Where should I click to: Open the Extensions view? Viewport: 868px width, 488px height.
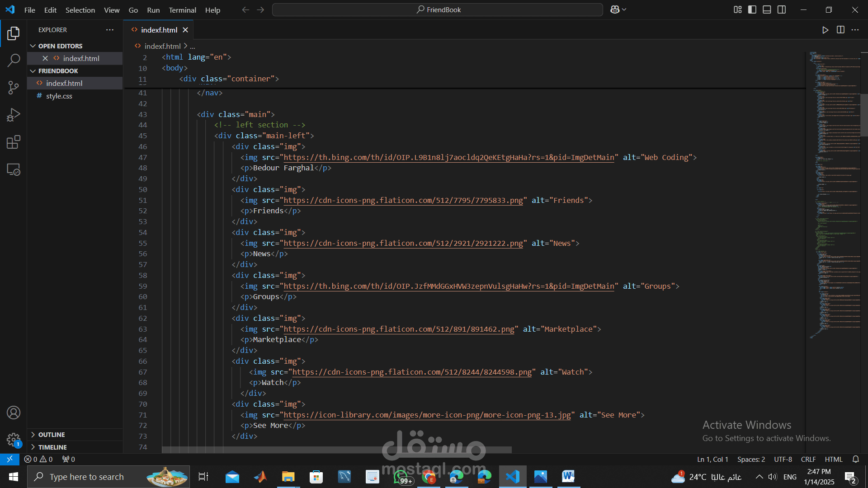pos(14,142)
